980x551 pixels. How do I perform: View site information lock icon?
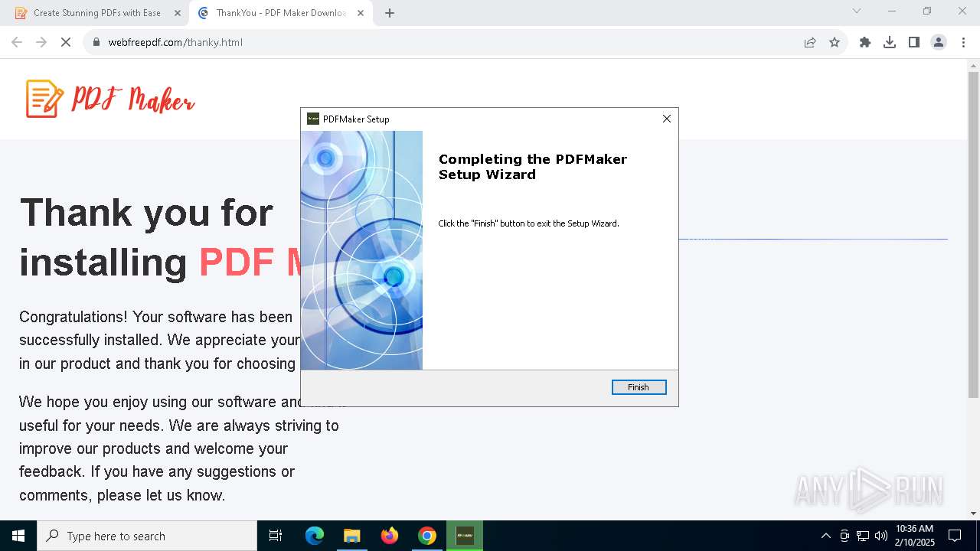point(96,42)
